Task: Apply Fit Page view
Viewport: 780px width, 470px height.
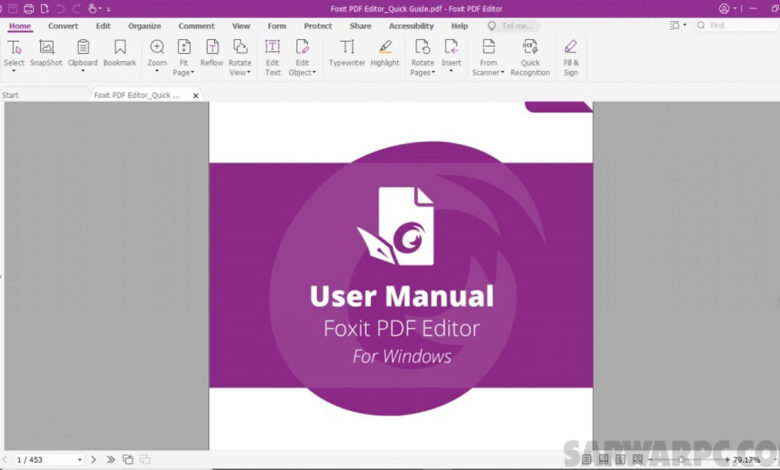Action: [x=184, y=58]
